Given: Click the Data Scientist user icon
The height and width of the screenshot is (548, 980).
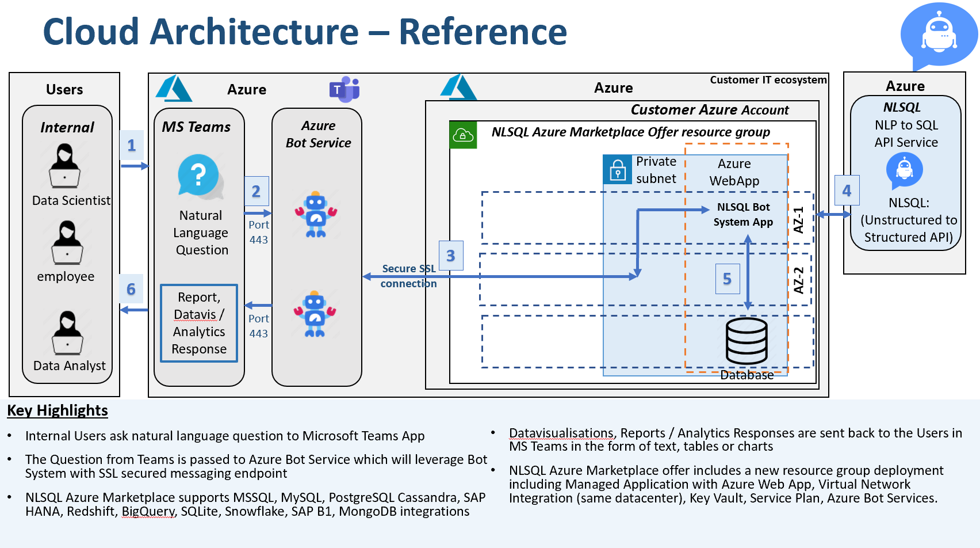Looking at the screenshot, I should coord(64,166).
